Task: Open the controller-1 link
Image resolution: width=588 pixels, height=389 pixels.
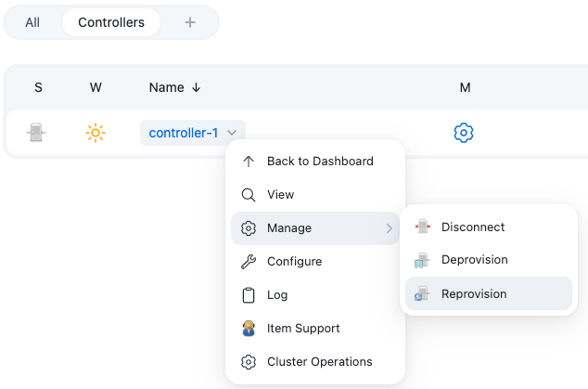Action: click(x=184, y=133)
